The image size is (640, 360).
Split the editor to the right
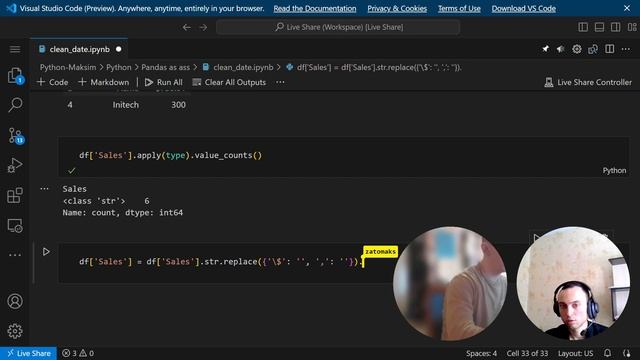[x=609, y=49]
